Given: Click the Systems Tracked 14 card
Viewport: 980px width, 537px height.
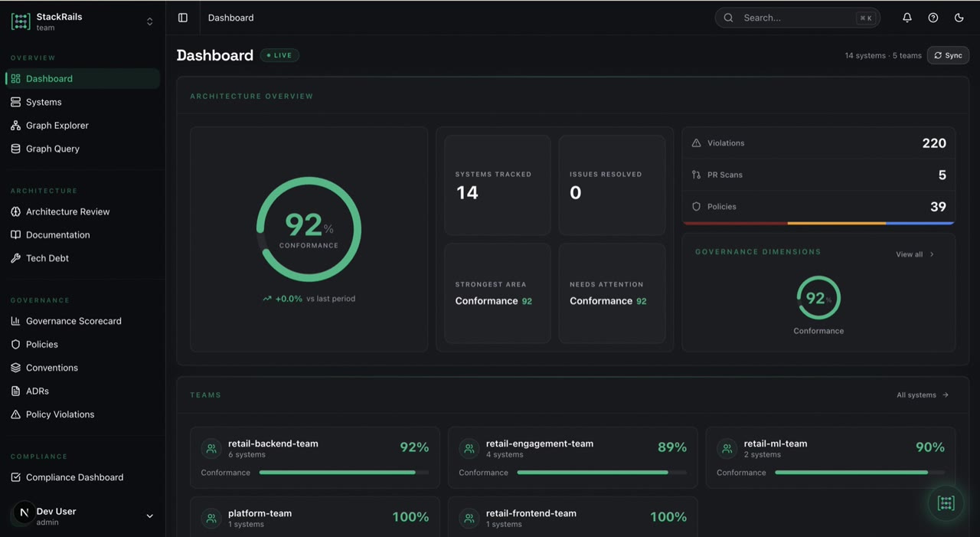Looking at the screenshot, I should click(498, 185).
